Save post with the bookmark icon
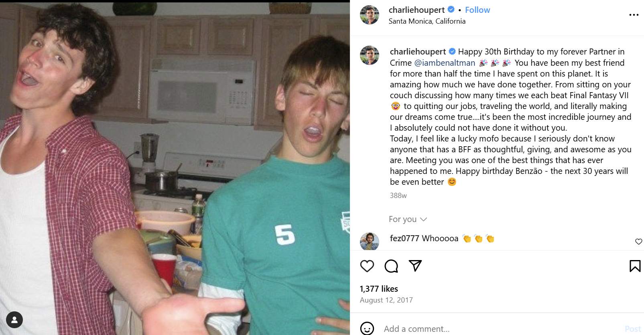 (635, 266)
